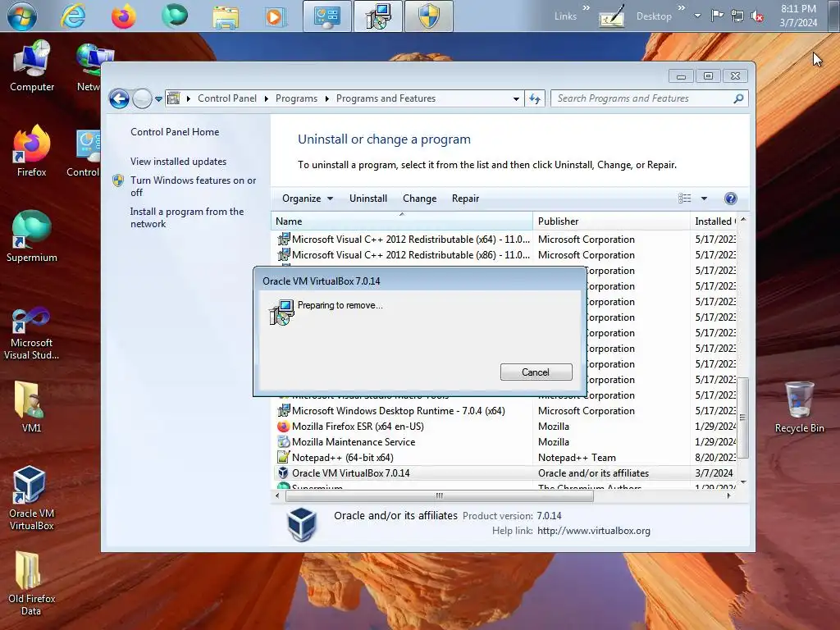
Task: Open Windows Explorer folder taskbar icon
Action: coord(226,16)
